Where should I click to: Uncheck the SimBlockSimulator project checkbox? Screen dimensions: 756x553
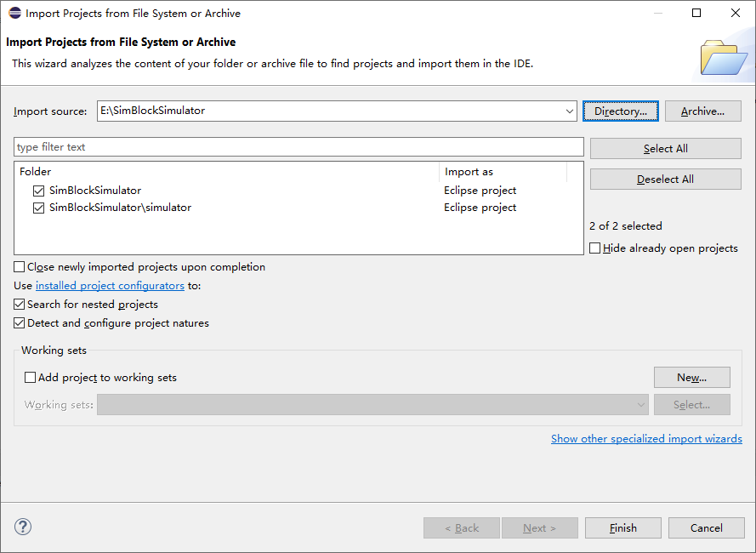click(x=38, y=191)
